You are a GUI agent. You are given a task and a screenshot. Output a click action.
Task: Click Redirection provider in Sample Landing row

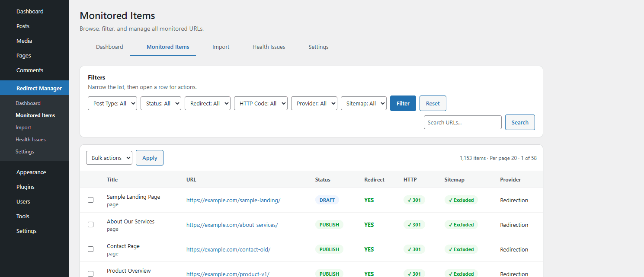(x=514, y=200)
